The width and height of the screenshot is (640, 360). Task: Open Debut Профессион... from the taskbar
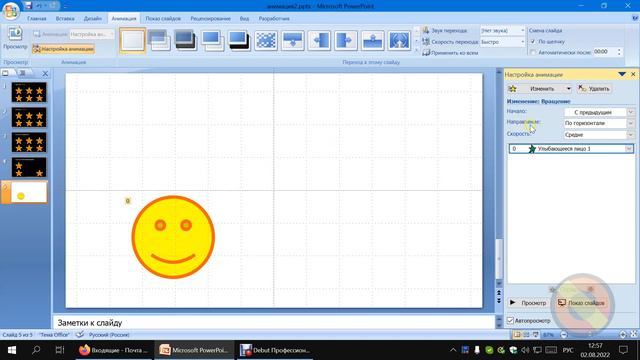275,350
